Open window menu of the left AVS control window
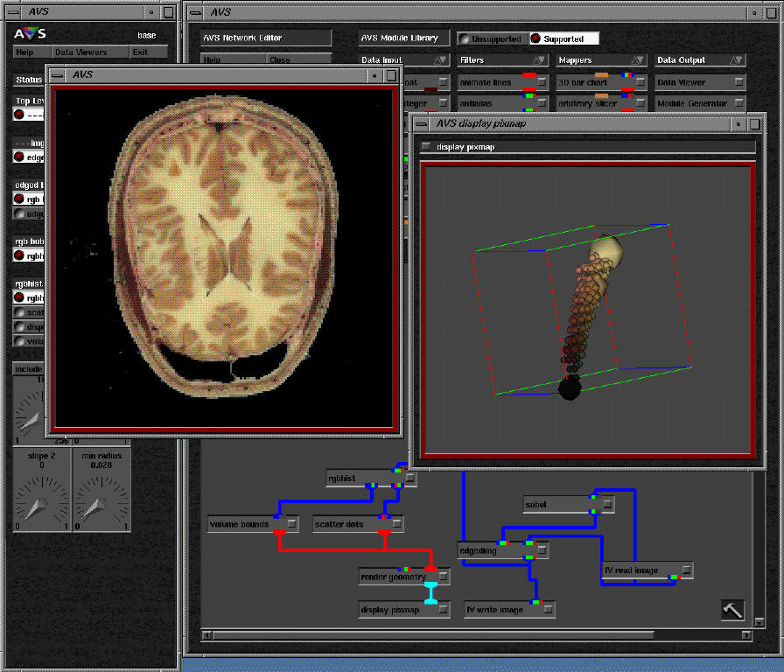This screenshot has width=784, height=672. point(15,12)
